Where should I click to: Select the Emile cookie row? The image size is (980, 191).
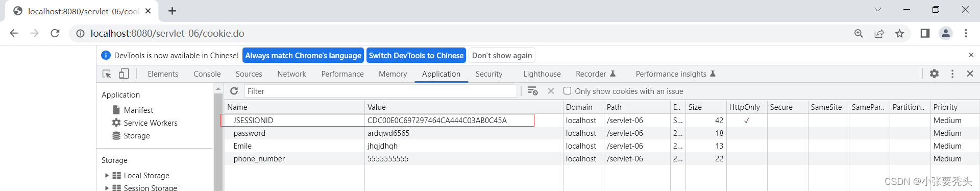tap(602, 146)
